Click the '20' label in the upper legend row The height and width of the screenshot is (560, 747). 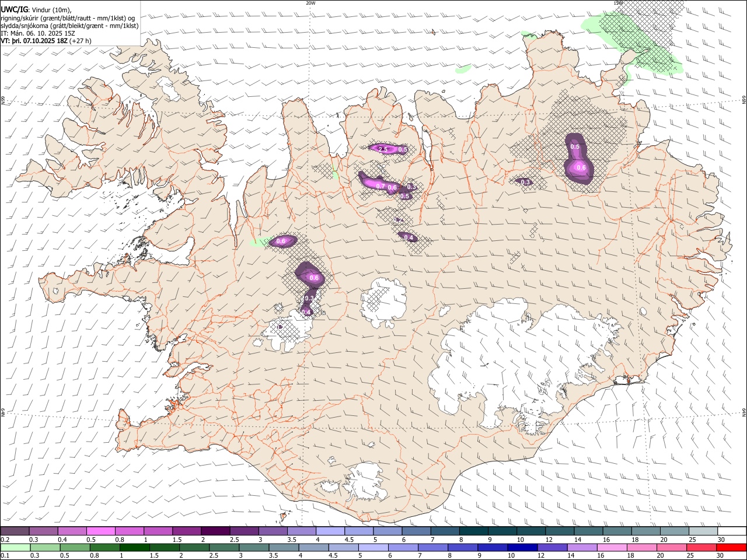[664, 540]
